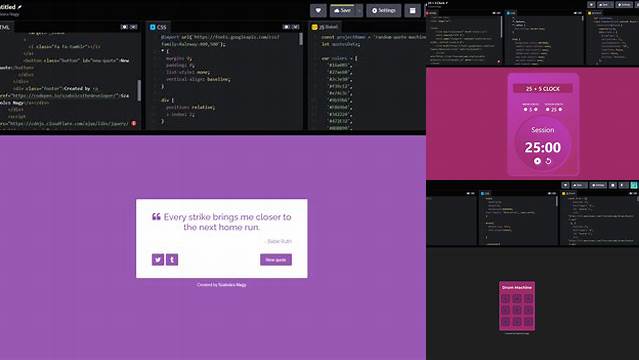The image size is (639, 360).
Task: Select the CSS editor tab
Action: [x=159, y=27]
